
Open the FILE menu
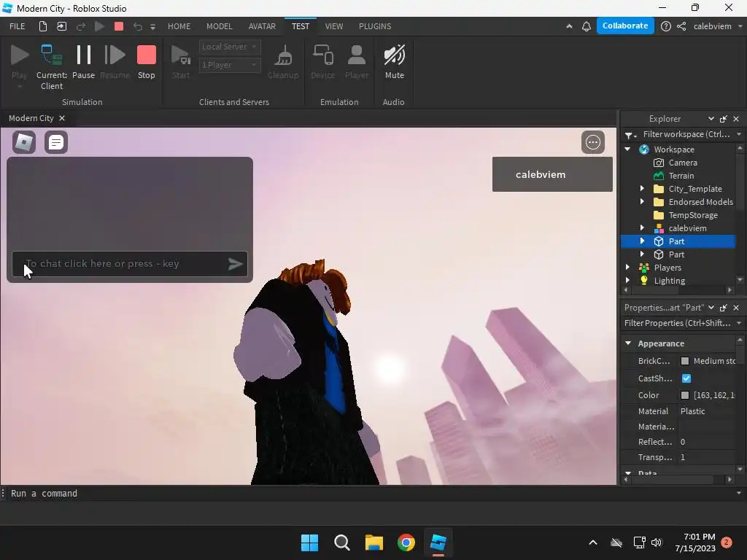click(18, 26)
